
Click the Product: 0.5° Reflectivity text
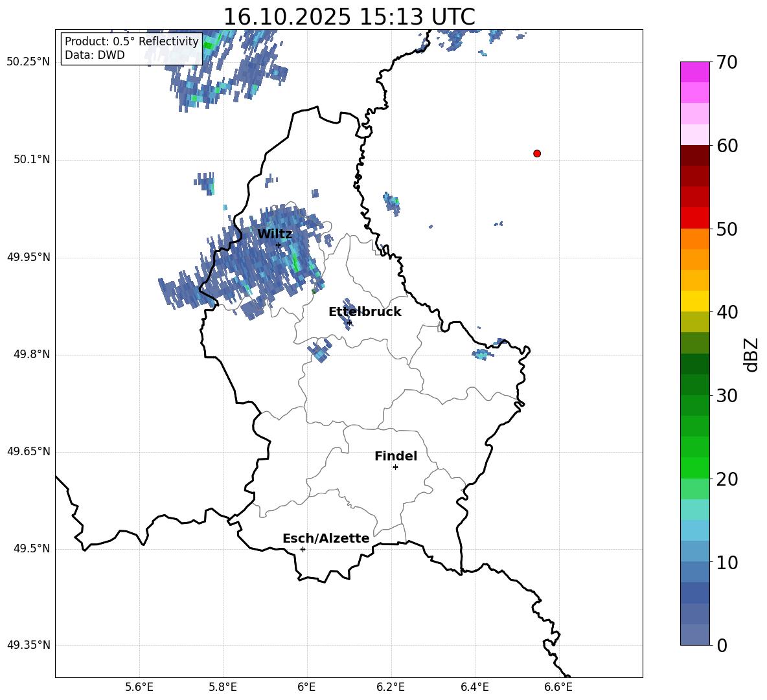[x=132, y=41]
